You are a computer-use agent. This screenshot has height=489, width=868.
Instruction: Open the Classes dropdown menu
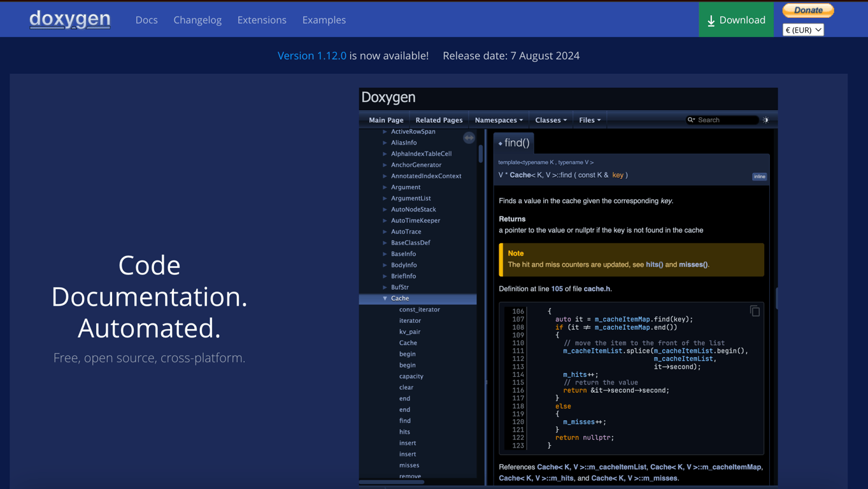pos(551,120)
